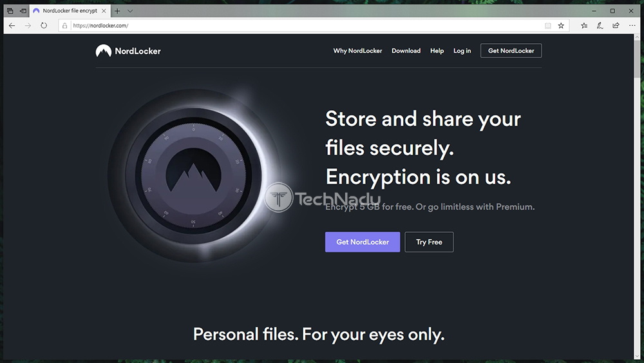Image resolution: width=644 pixels, height=363 pixels.
Task: Click the scrollbar down arrow
Action: click(637, 356)
